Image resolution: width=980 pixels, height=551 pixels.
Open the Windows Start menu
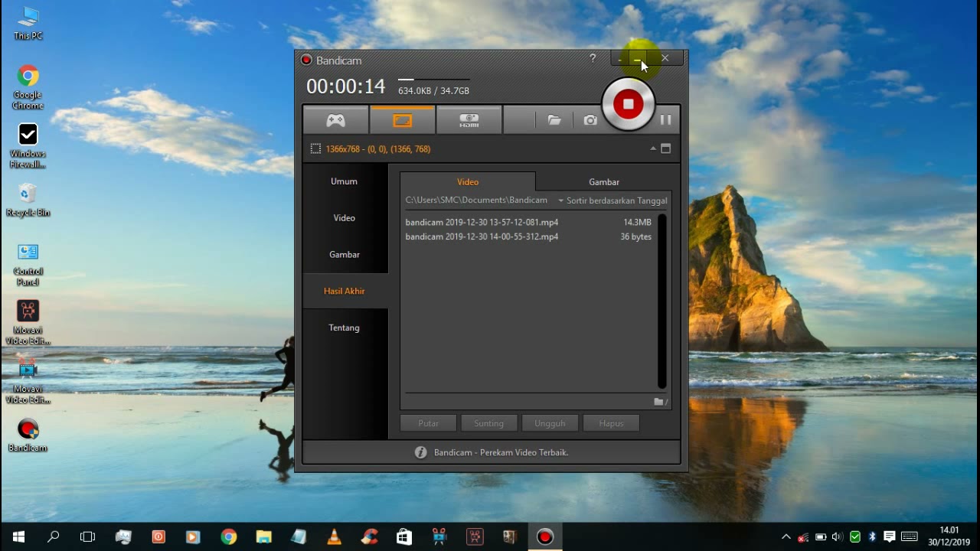pos(18,537)
